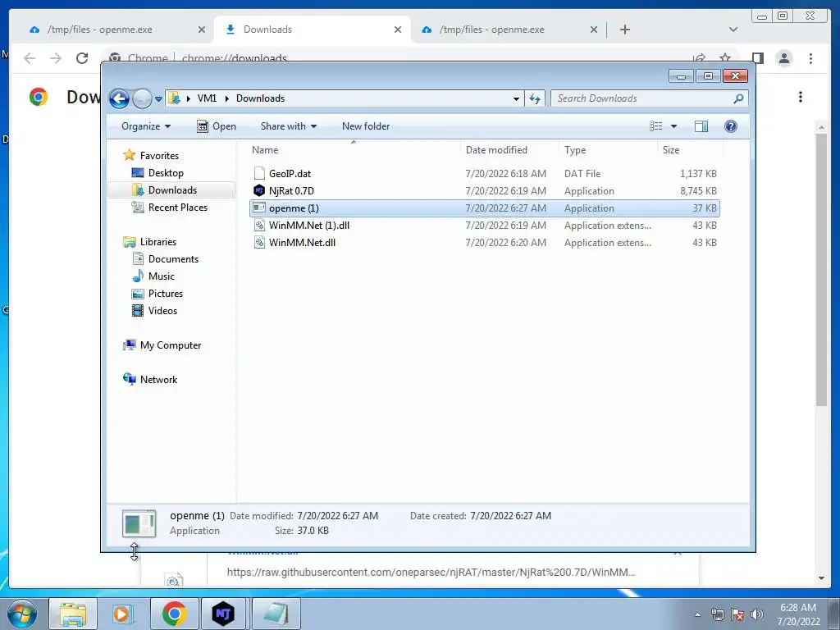Click Open in Explorer toolbar

click(x=217, y=126)
